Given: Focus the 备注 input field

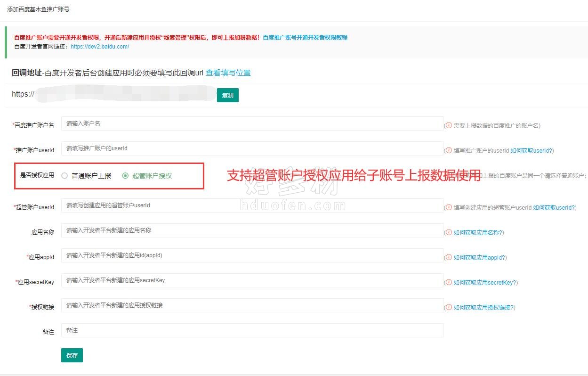Looking at the screenshot, I should (x=252, y=330).
